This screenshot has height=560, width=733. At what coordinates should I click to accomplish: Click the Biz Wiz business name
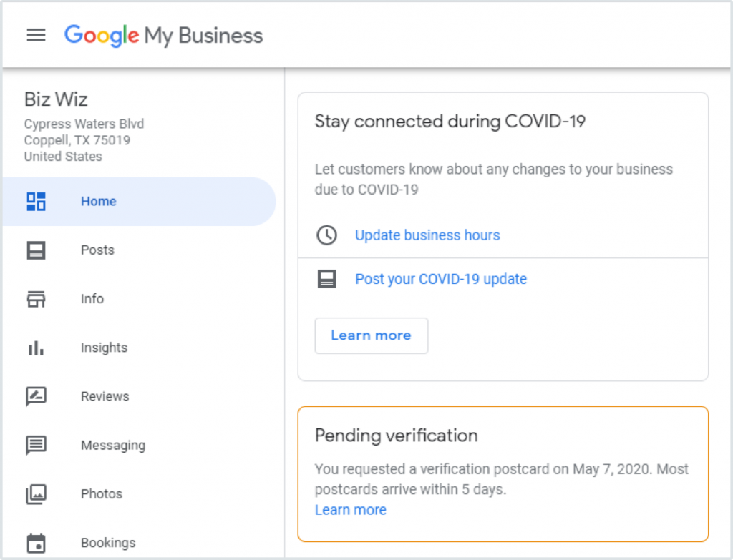tap(56, 99)
